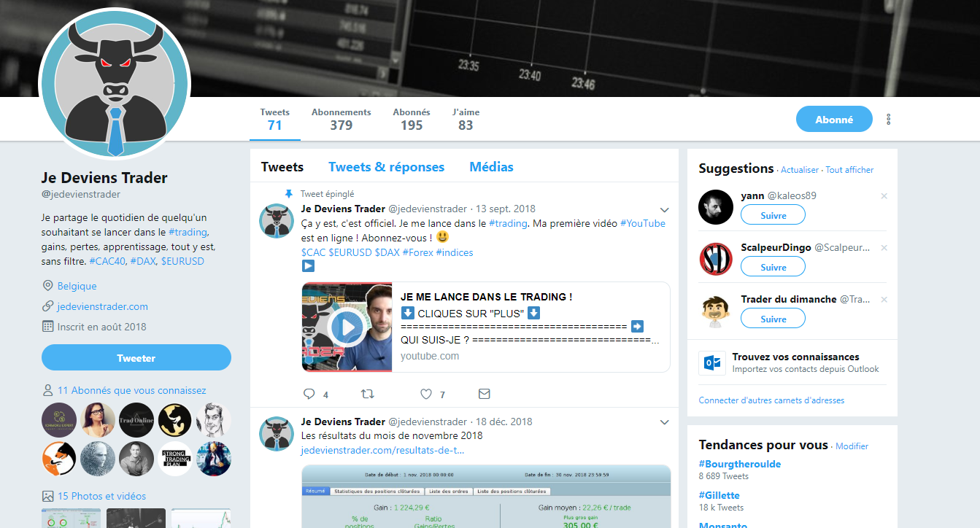Open the Abonnés tab (195)
The height and width of the screenshot is (528, 980).
[x=412, y=120]
